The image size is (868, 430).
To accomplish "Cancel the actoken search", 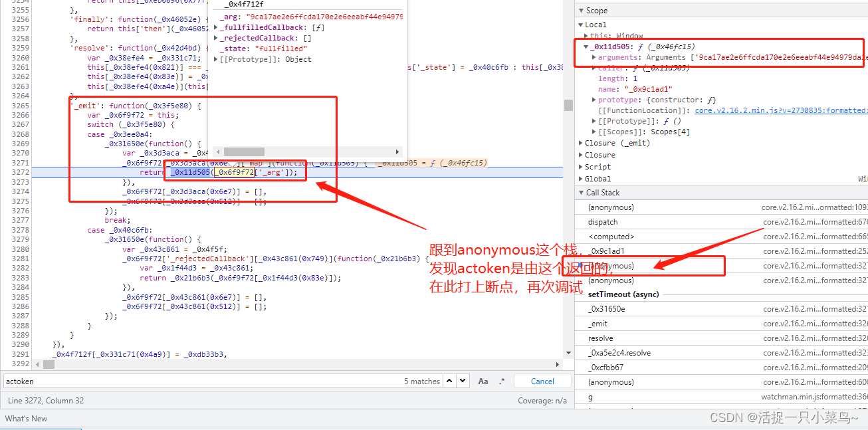I will tap(542, 381).
